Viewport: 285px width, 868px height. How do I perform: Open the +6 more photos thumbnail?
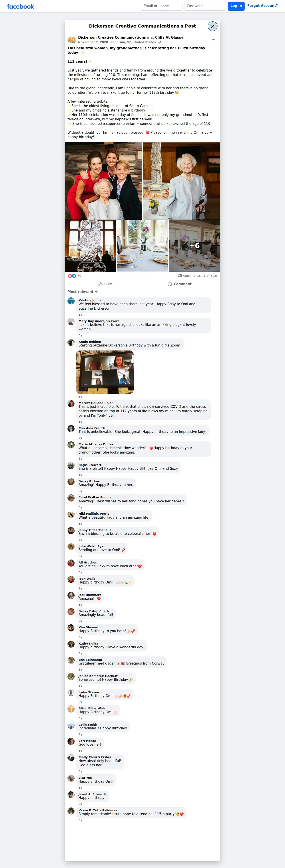click(194, 246)
